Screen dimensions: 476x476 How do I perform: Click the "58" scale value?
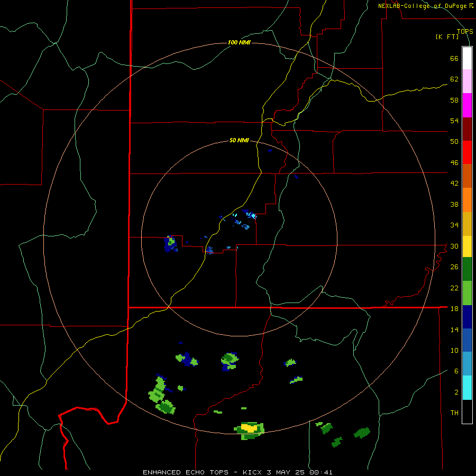point(454,100)
